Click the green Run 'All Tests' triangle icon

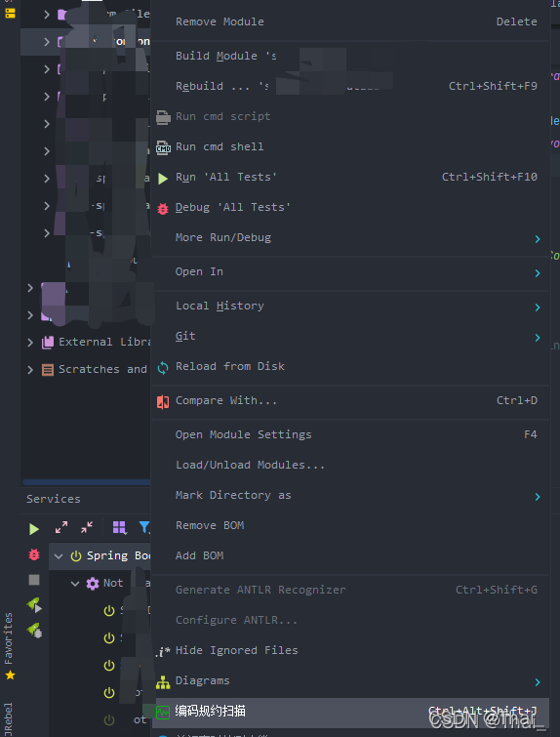[x=163, y=178]
